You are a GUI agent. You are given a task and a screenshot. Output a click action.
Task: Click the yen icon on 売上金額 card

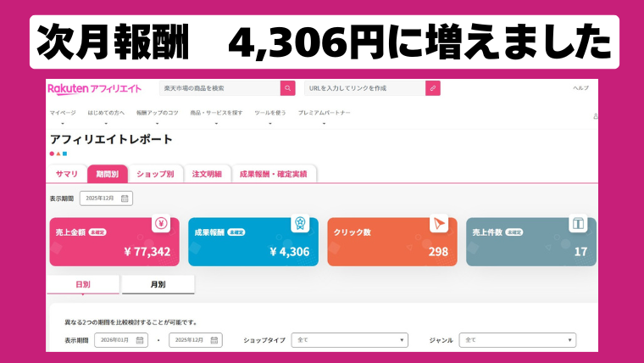160,224
